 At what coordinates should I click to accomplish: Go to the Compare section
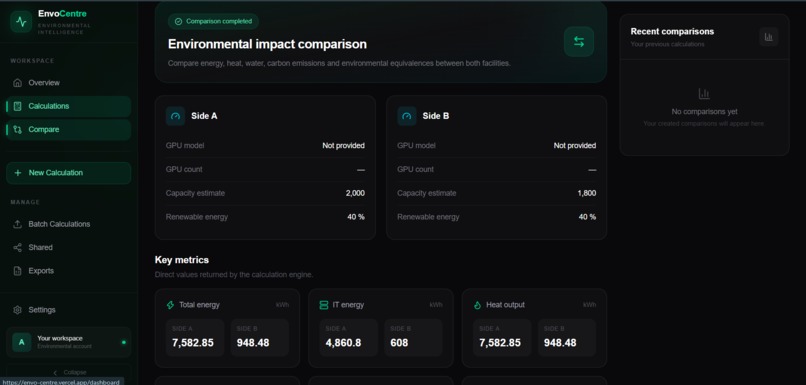coord(69,130)
